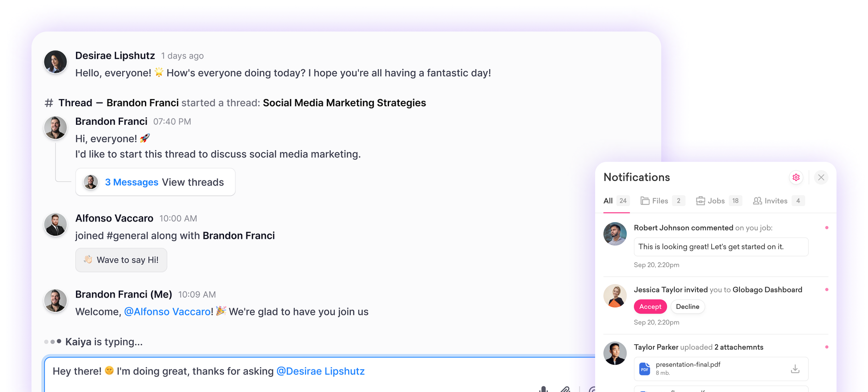This screenshot has height=392, width=868.
Task: Click Robert Johnson's profile picture
Action: pos(615,234)
